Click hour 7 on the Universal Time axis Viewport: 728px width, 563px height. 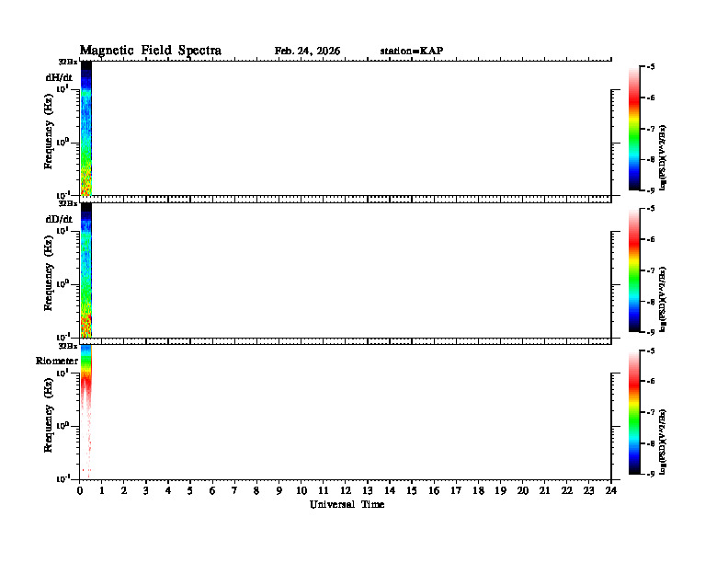(234, 491)
